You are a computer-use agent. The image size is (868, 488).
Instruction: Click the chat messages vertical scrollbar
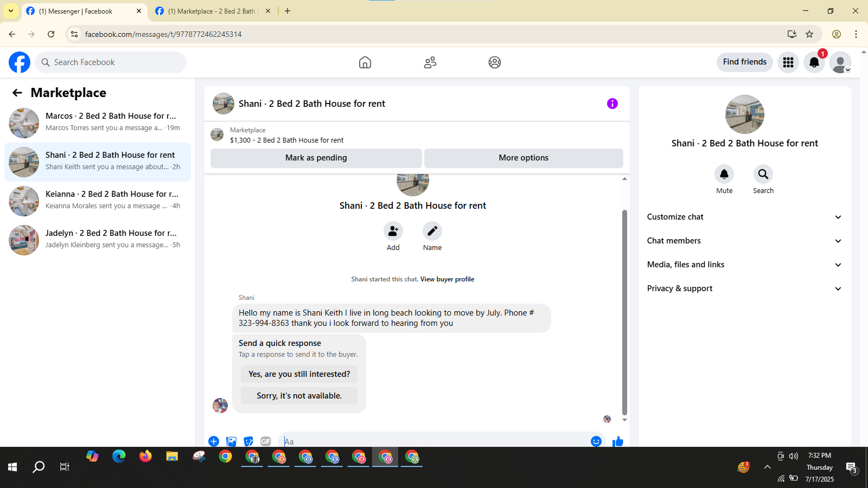coord(624,312)
